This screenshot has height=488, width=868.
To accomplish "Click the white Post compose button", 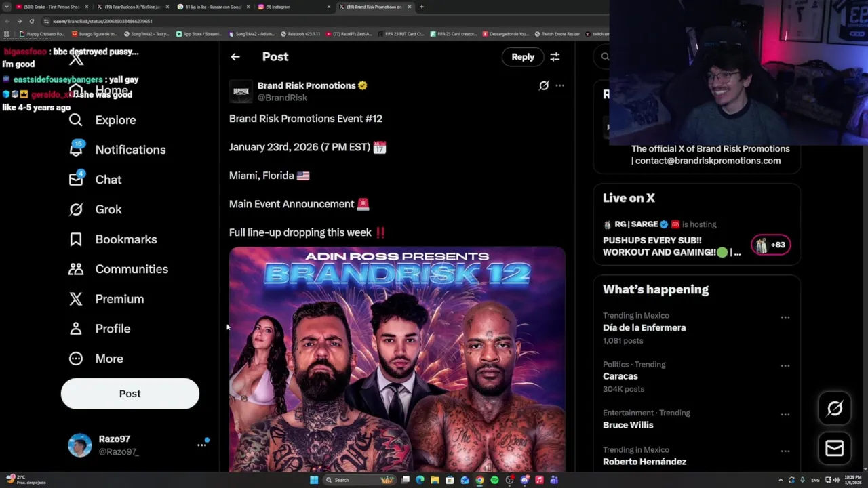I will point(130,394).
